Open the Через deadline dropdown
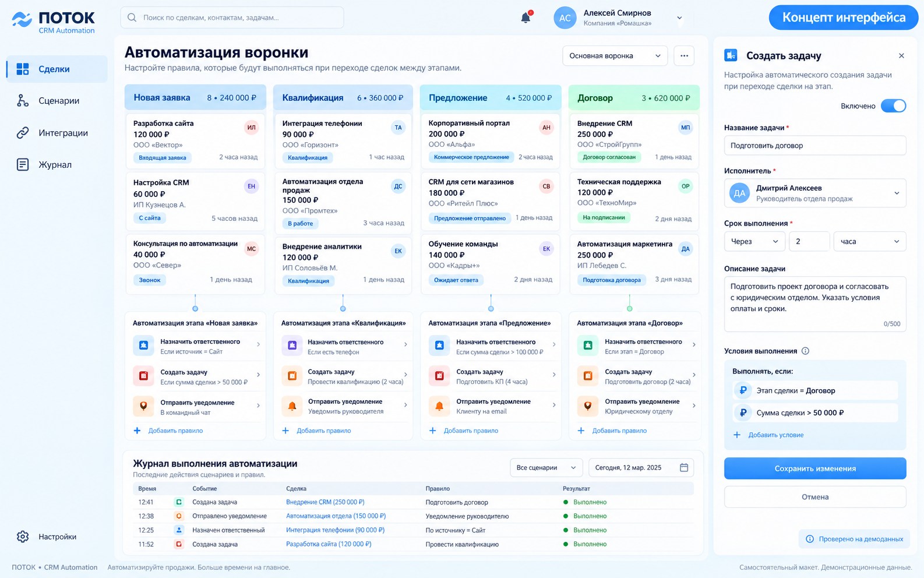Screen dimensions: 924x578 click(x=754, y=241)
